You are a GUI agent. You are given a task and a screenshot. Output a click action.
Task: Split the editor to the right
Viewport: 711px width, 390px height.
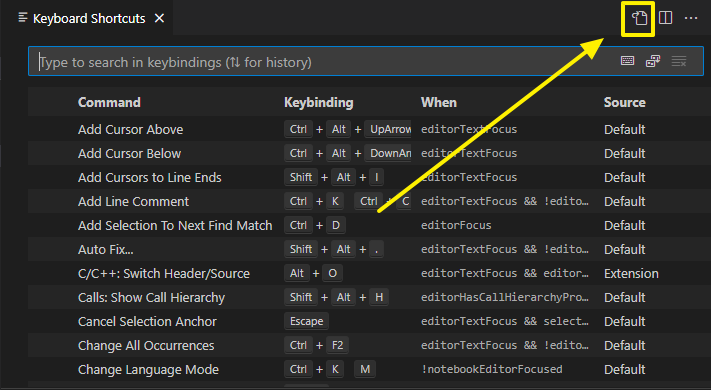pos(665,18)
